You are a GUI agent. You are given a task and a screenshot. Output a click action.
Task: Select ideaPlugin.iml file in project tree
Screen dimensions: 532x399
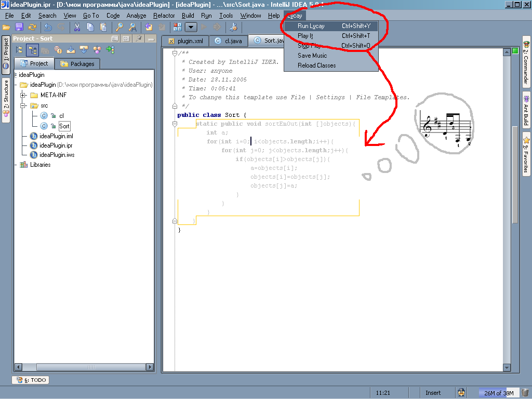pyautogui.click(x=56, y=136)
